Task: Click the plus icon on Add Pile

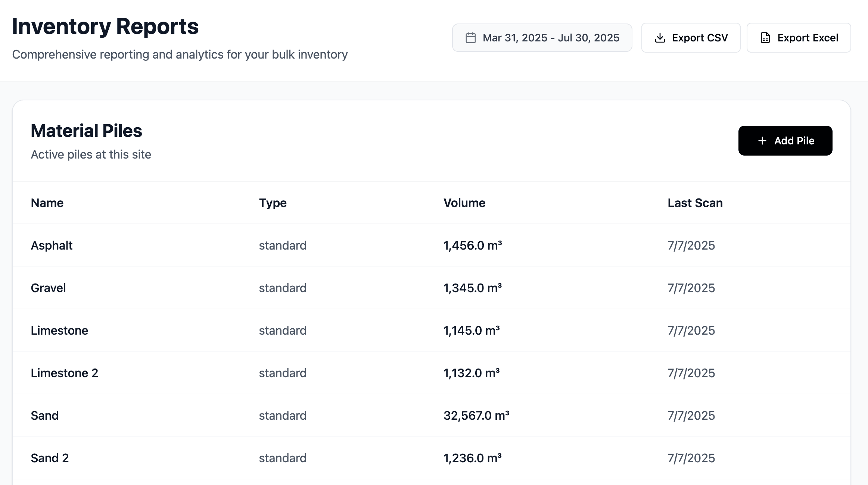Action: [762, 141]
